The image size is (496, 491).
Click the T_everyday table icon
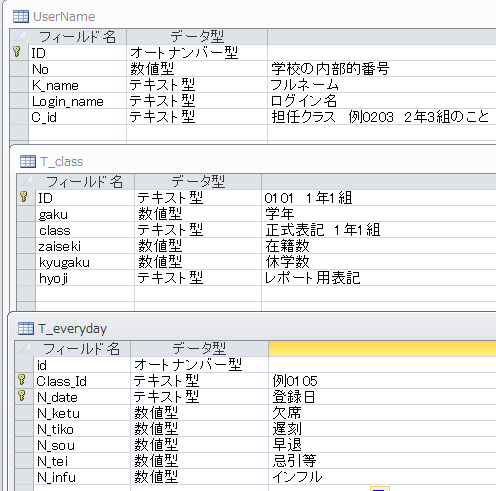click(x=26, y=328)
